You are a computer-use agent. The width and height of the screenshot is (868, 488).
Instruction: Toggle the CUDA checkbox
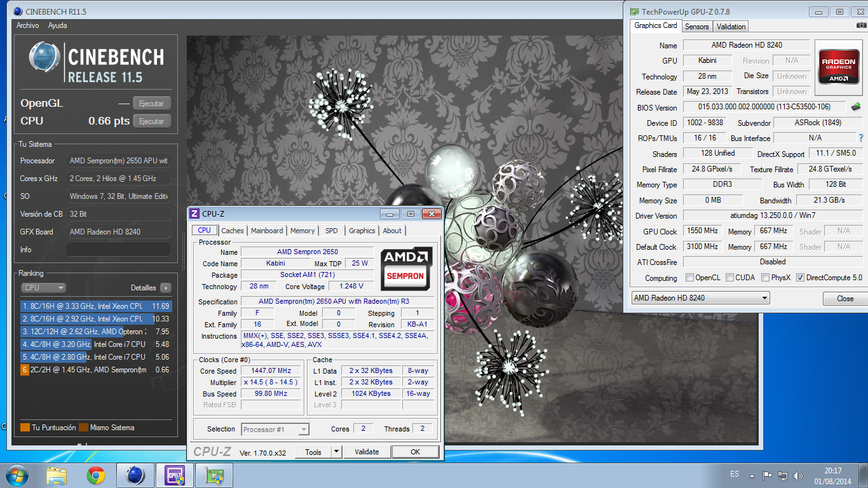coord(730,278)
